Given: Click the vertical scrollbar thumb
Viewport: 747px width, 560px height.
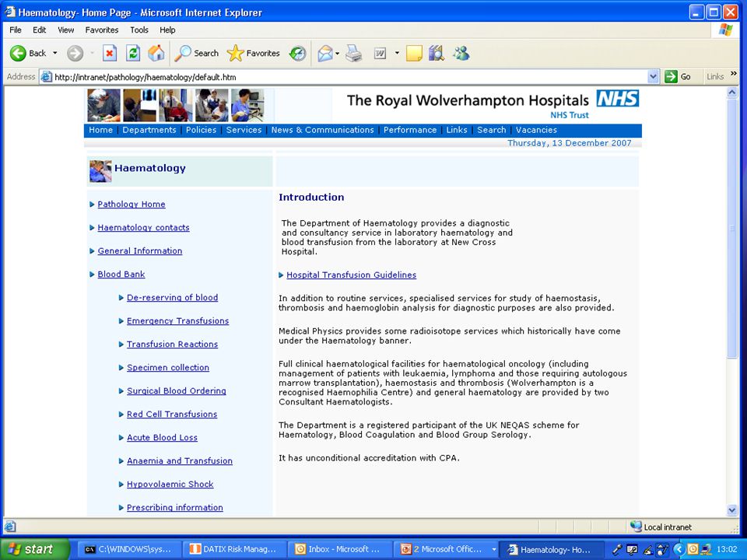Looking at the screenshot, I should click(732, 229).
